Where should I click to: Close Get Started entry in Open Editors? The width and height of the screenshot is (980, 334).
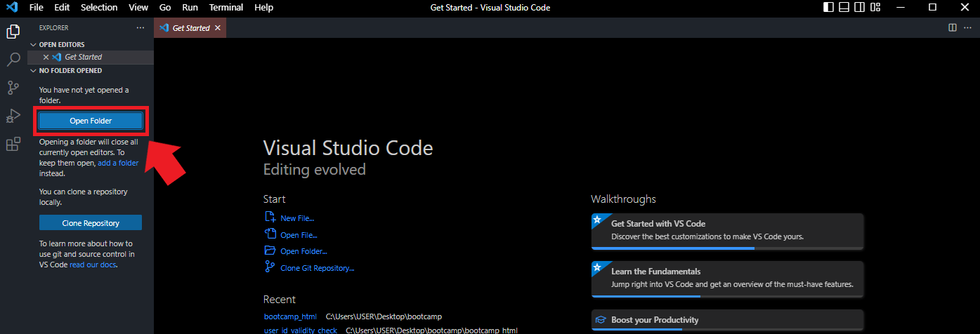(46, 57)
